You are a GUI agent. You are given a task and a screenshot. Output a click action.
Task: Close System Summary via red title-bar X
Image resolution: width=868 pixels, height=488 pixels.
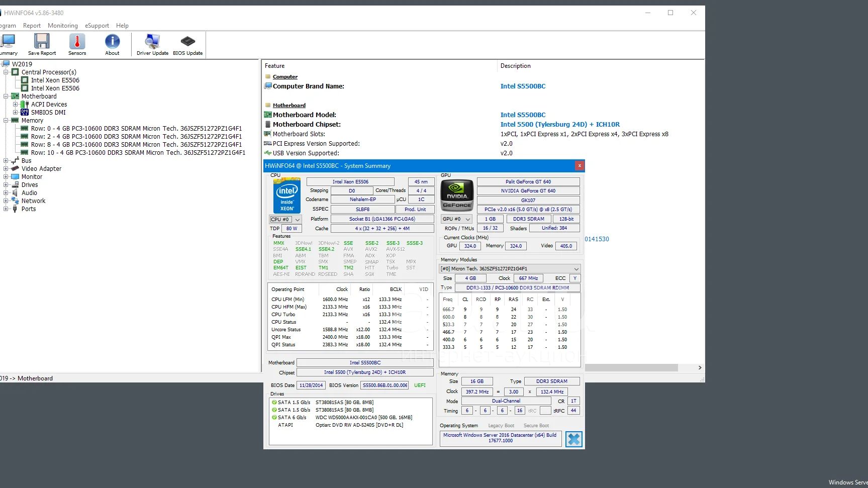[580, 165]
